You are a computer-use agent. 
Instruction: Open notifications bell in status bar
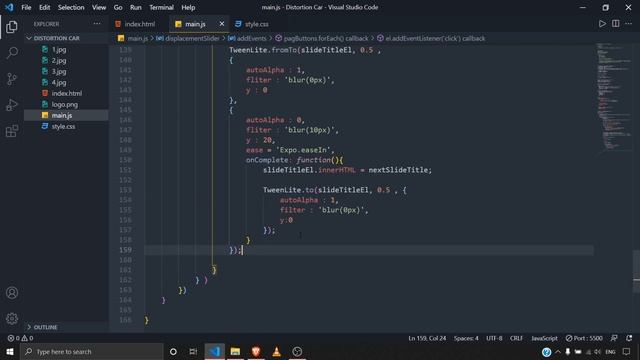click(x=629, y=338)
